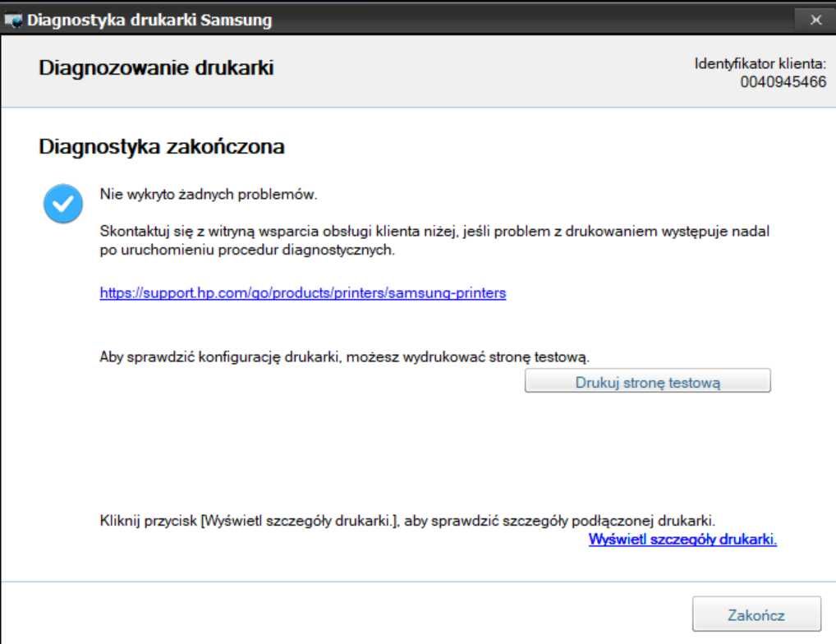
Task: Click the Diagnostyka zakończona heading
Action: tap(162, 146)
